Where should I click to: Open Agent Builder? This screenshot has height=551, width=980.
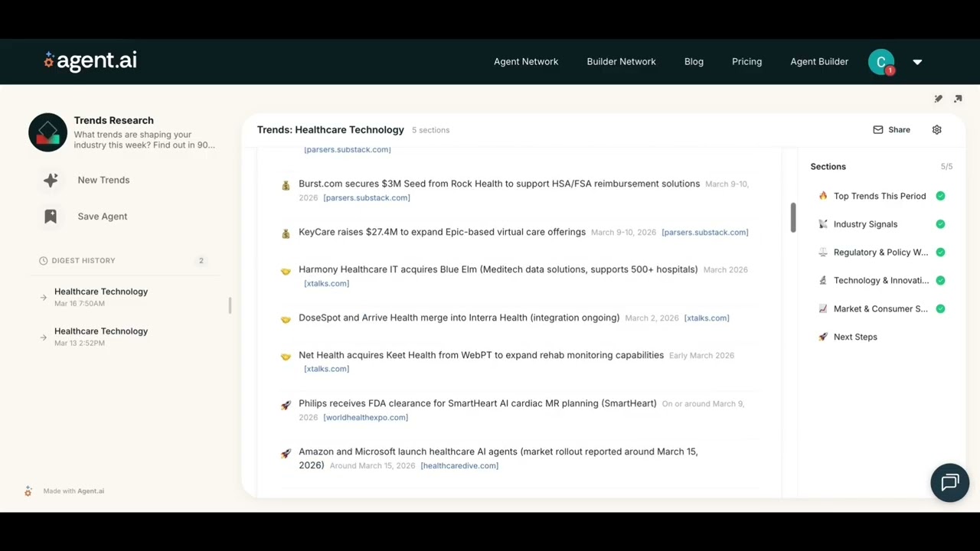819,61
